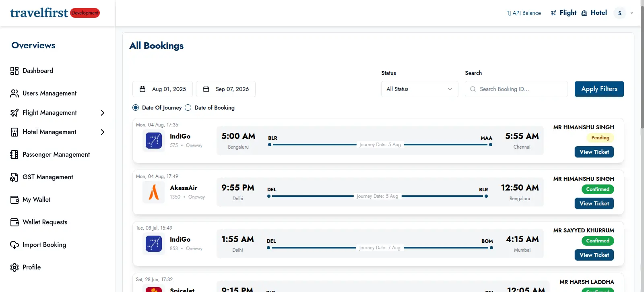Expand the Flight Management submenu chevron
This screenshot has width=644, height=292.
pos(103,113)
